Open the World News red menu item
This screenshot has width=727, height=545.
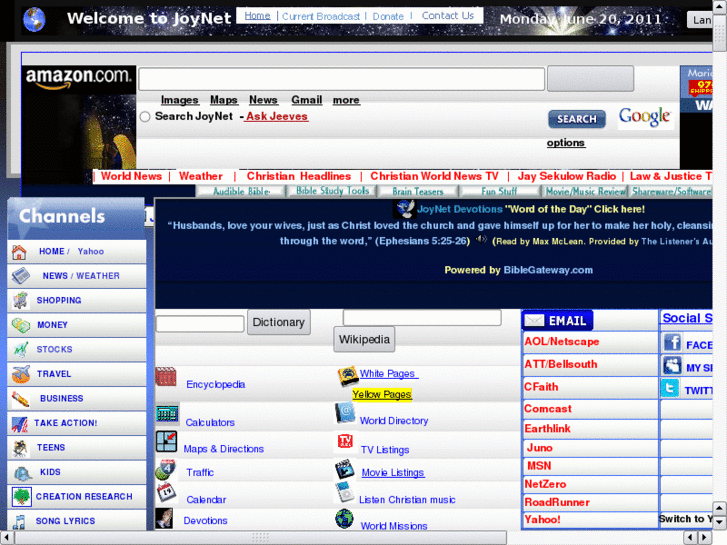tap(131, 176)
